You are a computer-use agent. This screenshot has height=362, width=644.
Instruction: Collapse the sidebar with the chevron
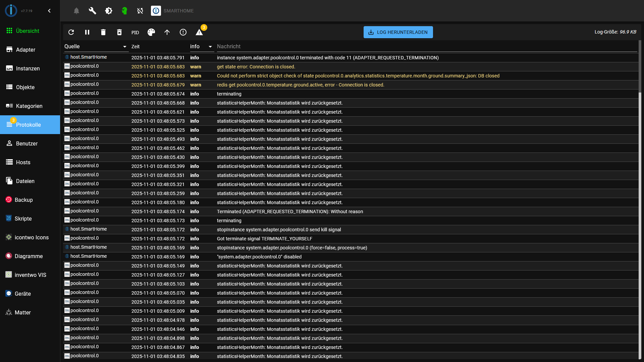(x=49, y=11)
